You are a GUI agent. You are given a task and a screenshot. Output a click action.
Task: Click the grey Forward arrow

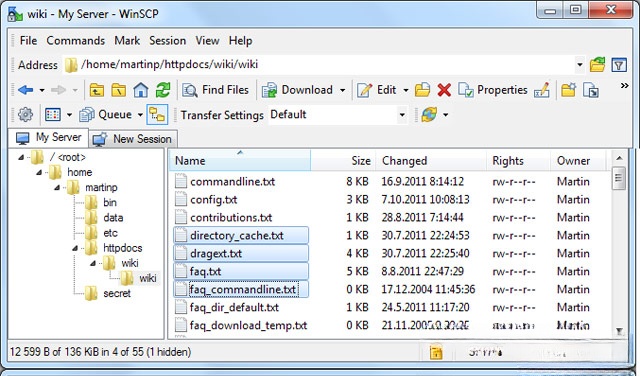point(58,90)
